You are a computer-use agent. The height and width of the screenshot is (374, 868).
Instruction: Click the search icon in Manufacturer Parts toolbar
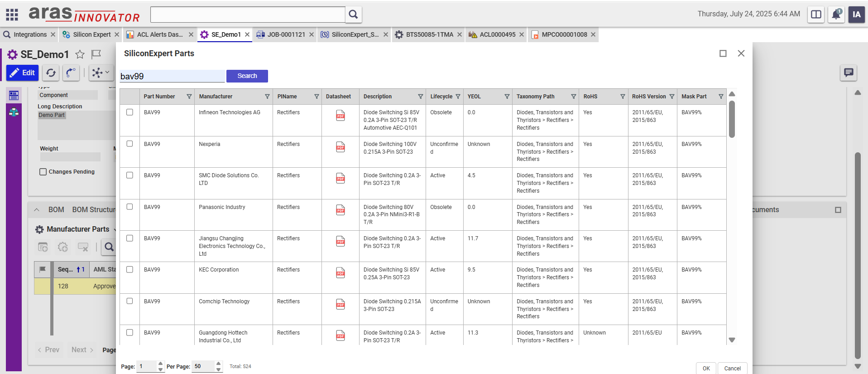109,247
